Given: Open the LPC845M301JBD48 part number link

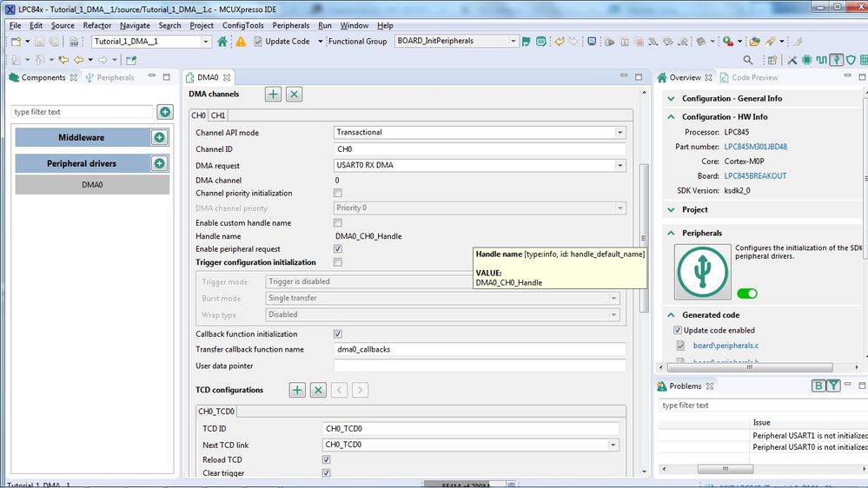Looking at the screenshot, I should (x=756, y=147).
